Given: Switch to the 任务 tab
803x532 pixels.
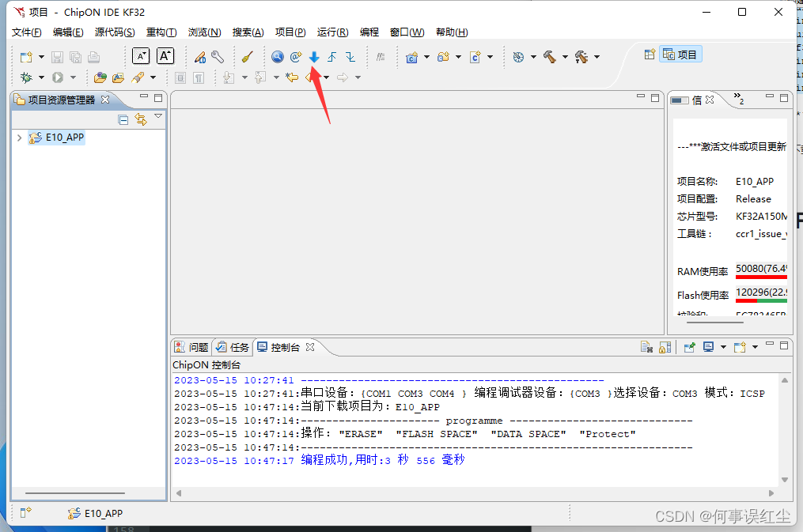Looking at the screenshot, I should pyautogui.click(x=233, y=347).
